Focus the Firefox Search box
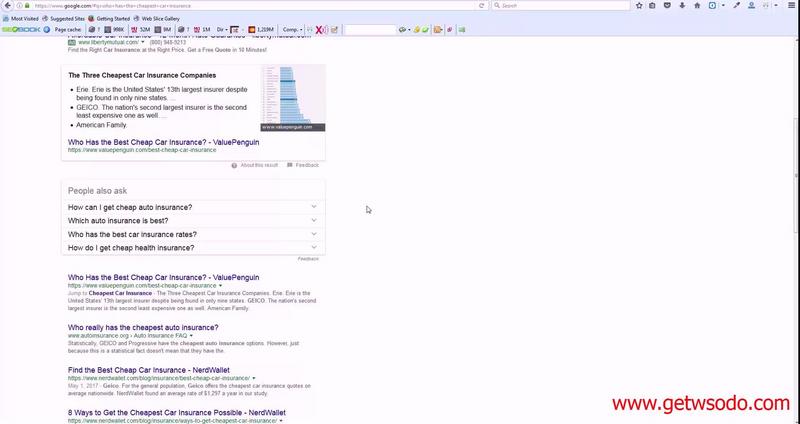Viewport: 800px width, 424px height. point(561,6)
